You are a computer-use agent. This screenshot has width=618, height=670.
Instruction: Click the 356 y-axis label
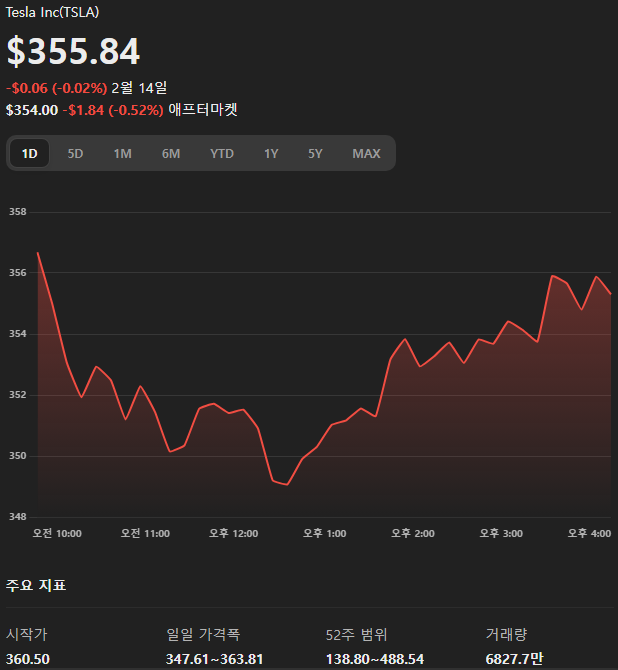(x=18, y=273)
